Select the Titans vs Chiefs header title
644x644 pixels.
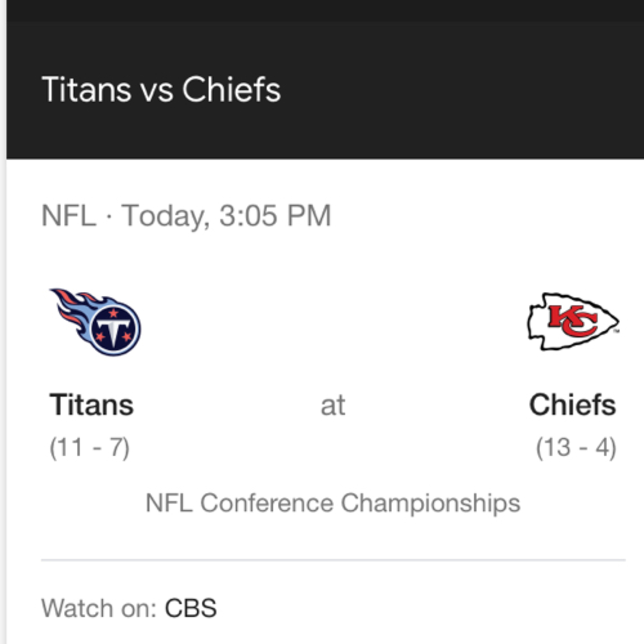click(x=161, y=89)
